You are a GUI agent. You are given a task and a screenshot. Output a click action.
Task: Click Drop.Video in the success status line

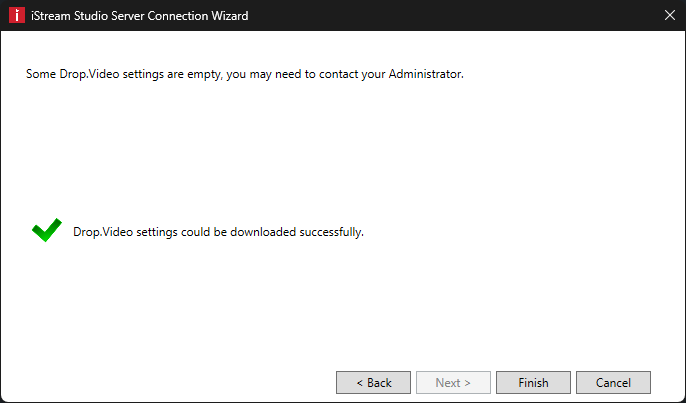pos(103,231)
